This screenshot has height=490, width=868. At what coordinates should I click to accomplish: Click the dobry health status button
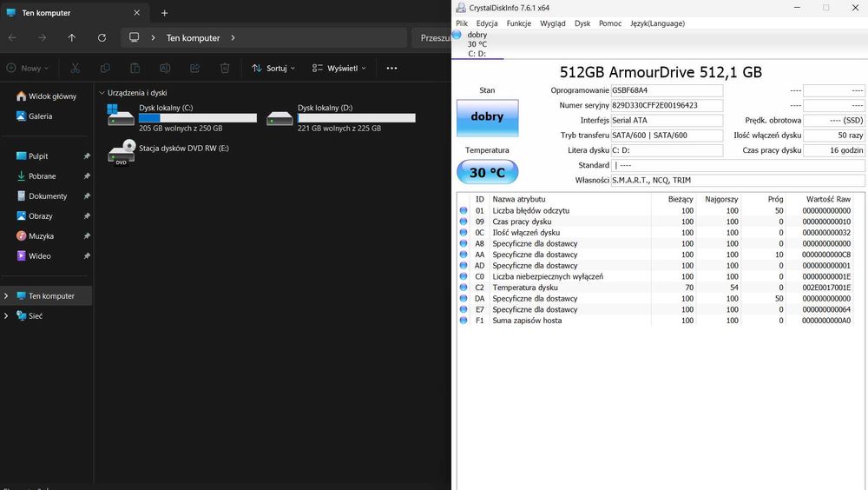(487, 117)
